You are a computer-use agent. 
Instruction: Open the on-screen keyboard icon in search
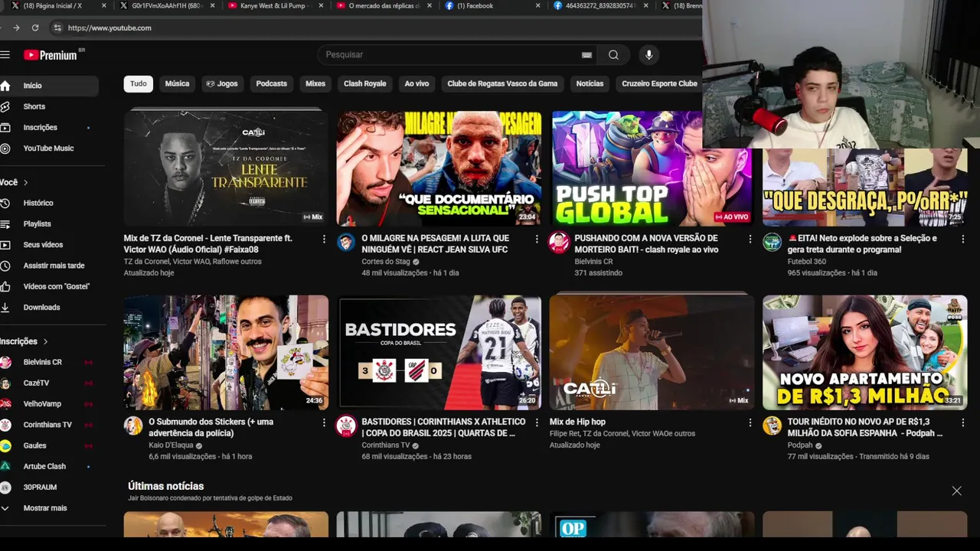(x=586, y=55)
